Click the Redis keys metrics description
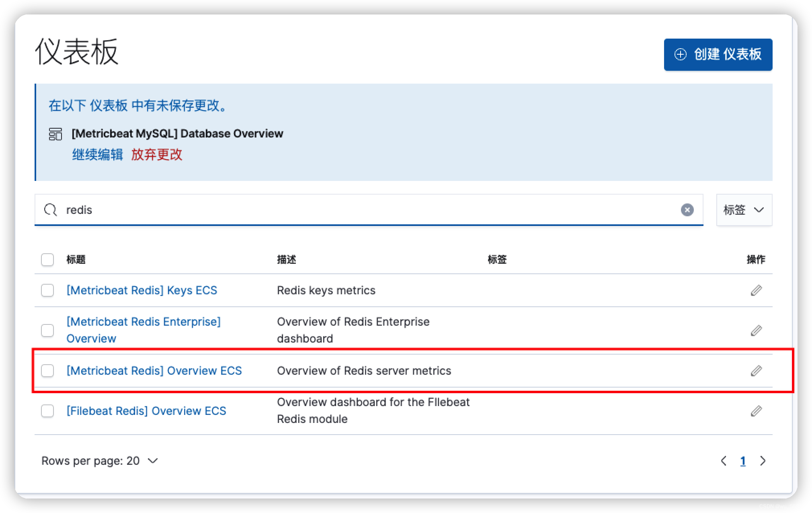 [x=326, y=290]
